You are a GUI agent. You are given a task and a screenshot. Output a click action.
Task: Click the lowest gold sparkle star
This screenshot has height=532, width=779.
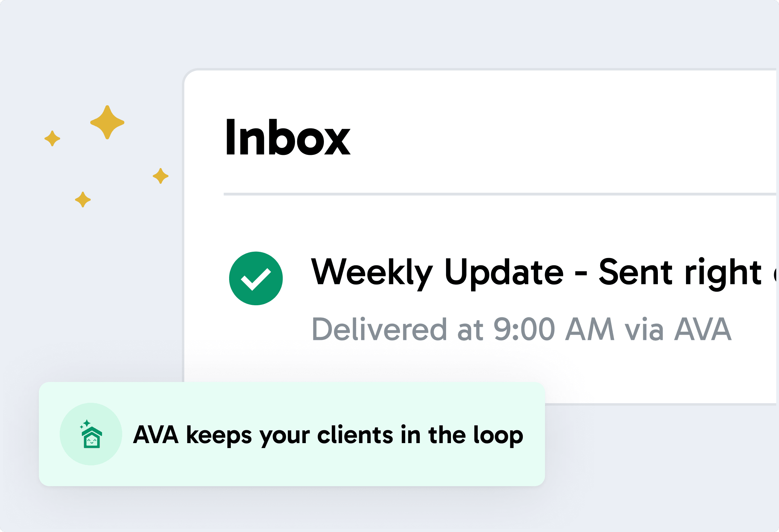click(83, 200)
